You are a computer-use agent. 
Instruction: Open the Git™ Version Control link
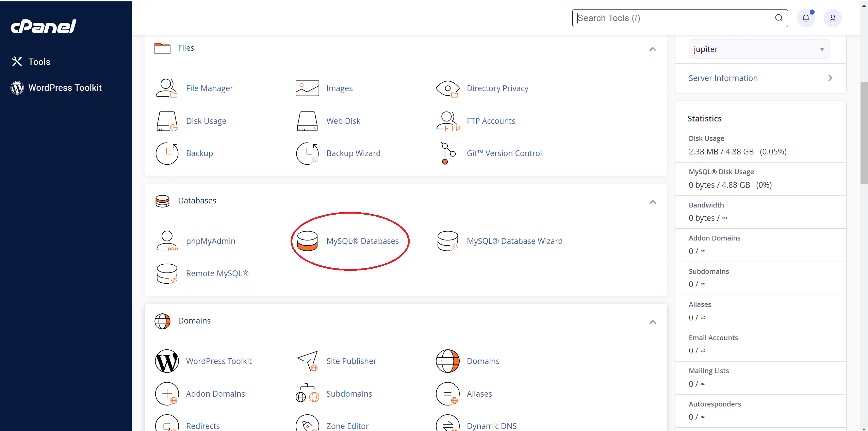[x=504, y=153]
